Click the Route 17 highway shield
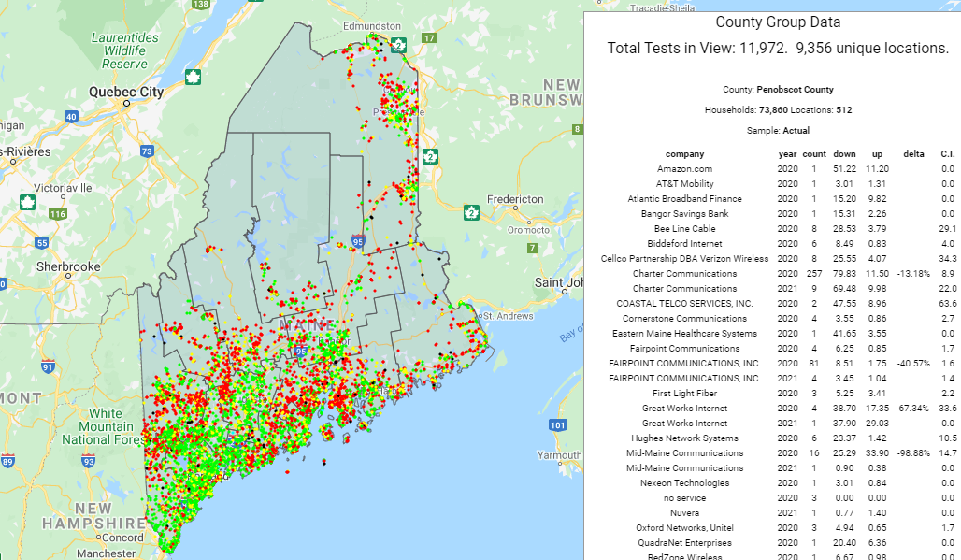 click(429, 38)
